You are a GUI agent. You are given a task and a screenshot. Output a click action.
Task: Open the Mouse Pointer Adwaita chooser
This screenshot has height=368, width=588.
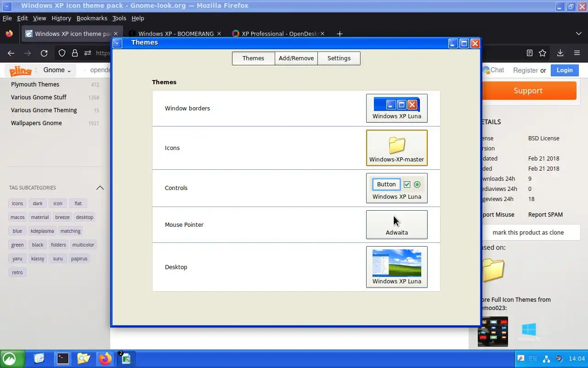[396, 224]
